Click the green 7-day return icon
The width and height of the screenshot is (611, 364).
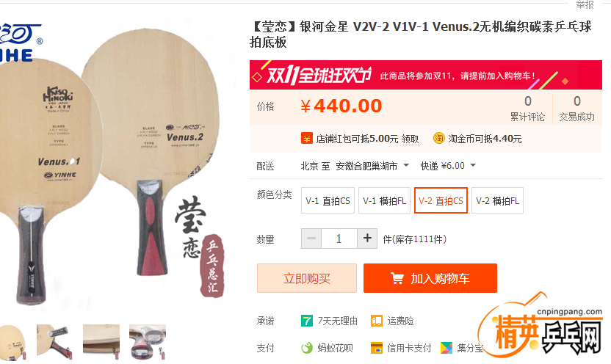[307, 321]
